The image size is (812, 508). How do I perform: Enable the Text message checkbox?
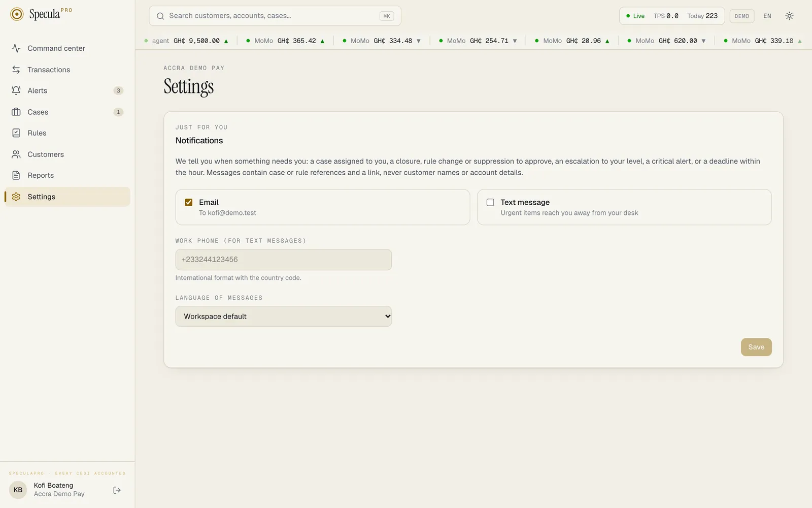click(490, 202)
